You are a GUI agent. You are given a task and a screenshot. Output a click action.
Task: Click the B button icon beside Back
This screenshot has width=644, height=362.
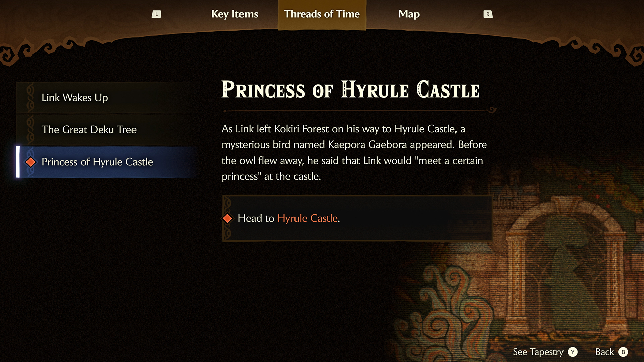tap(623, 352)
